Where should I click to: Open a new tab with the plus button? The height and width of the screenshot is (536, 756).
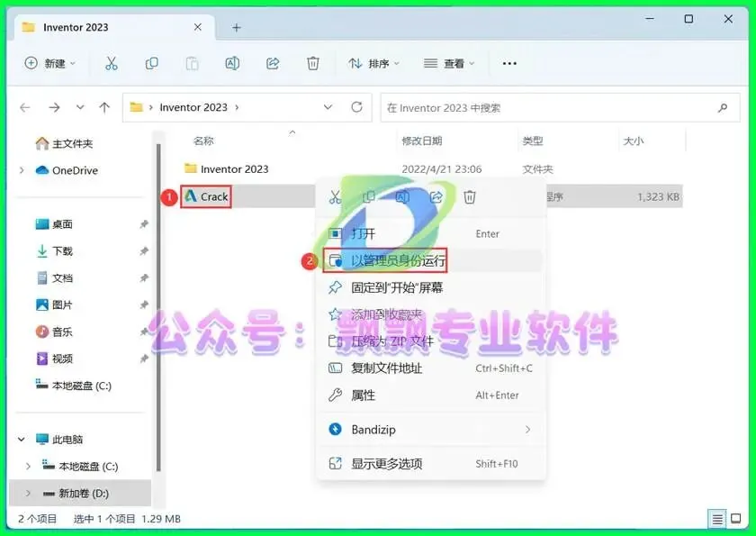click(236, 28)
